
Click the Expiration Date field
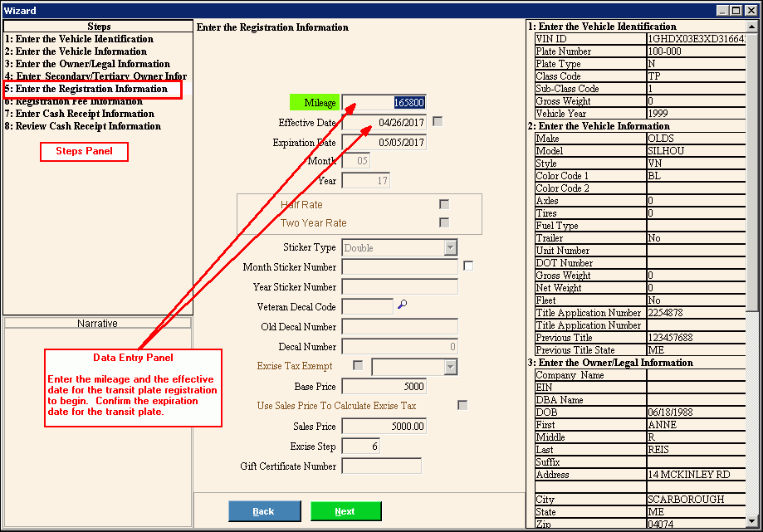coord(384,143)
